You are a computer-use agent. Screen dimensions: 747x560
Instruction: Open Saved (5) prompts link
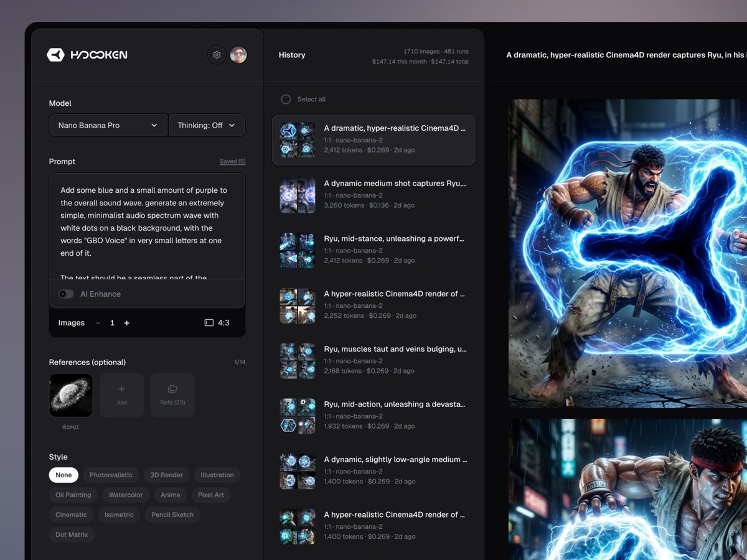click(x=233, y=161)
